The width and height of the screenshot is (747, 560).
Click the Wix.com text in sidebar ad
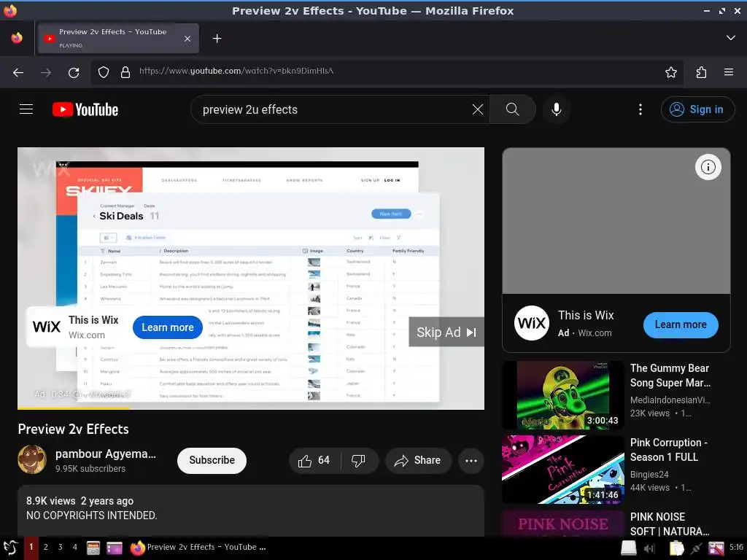coord(595,332)
